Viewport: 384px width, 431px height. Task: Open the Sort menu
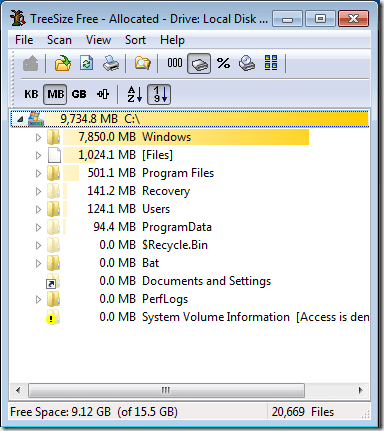tap(135, 40)
